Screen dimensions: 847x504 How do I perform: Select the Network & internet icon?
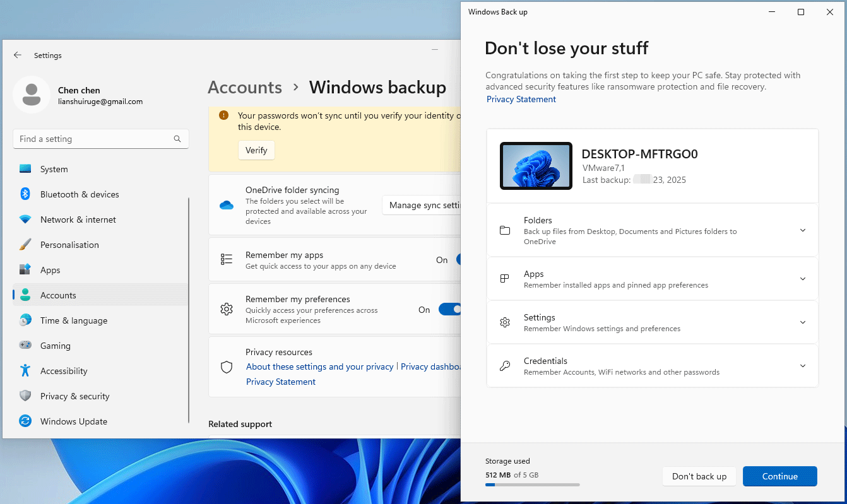pyautogui.click(x=25, y=220)
